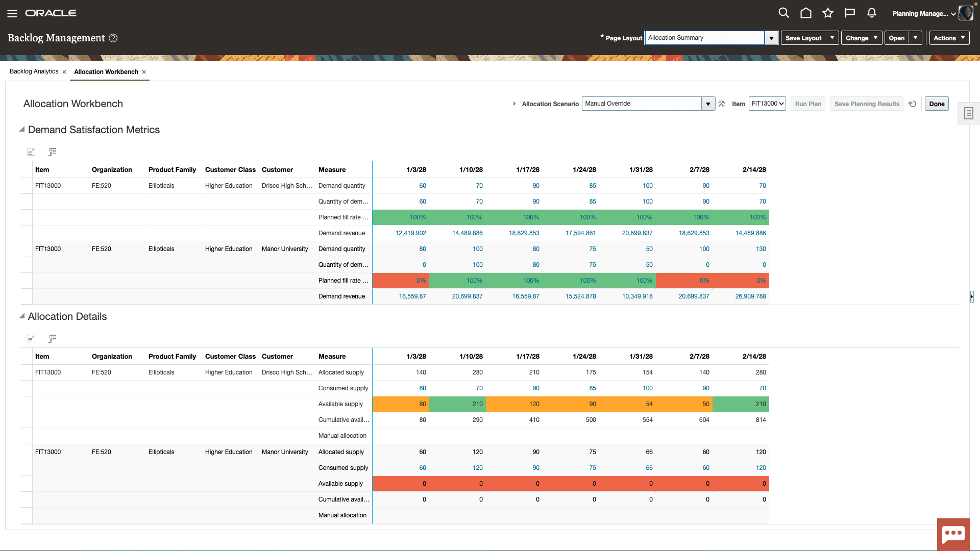The width and height of the screenshot is (980, 551).
Task: Click the Done button
Action: [x=936, y=104]
